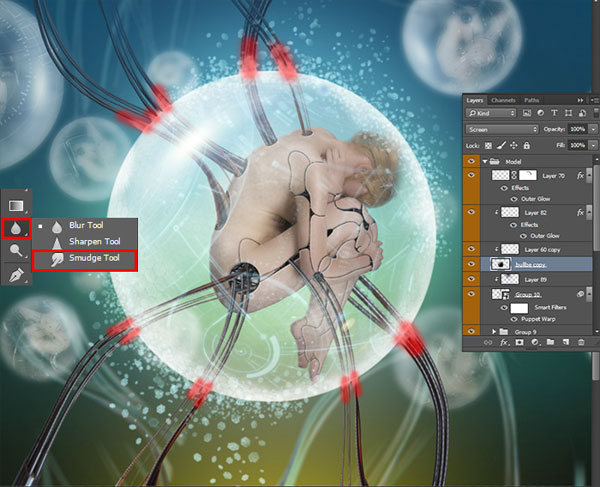Filter layers by type layers icon

[x=554, y=113]
